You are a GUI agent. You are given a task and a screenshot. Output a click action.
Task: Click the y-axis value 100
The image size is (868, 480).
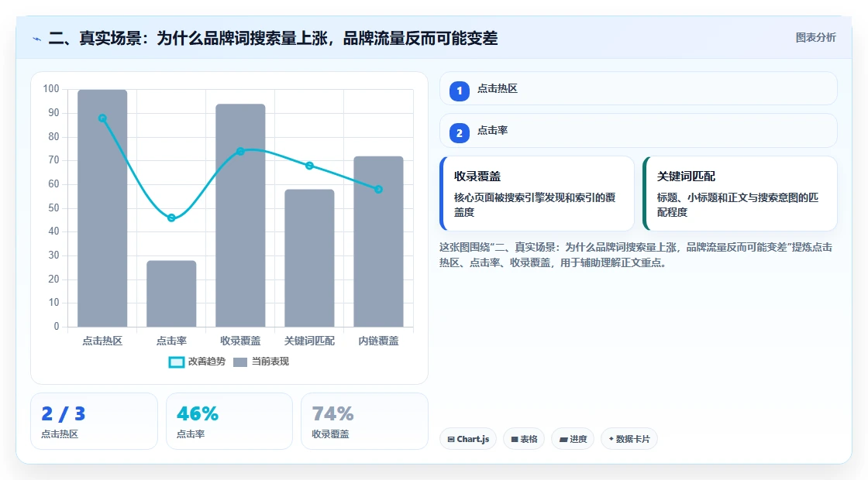pyautogui.click(x=51, y=89)
